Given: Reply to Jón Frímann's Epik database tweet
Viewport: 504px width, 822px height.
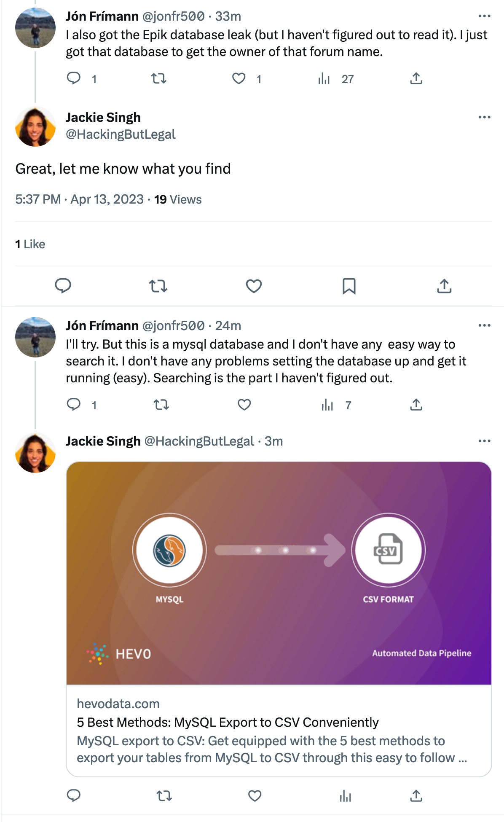Looking at the screenshot, I should click(74, 78).
